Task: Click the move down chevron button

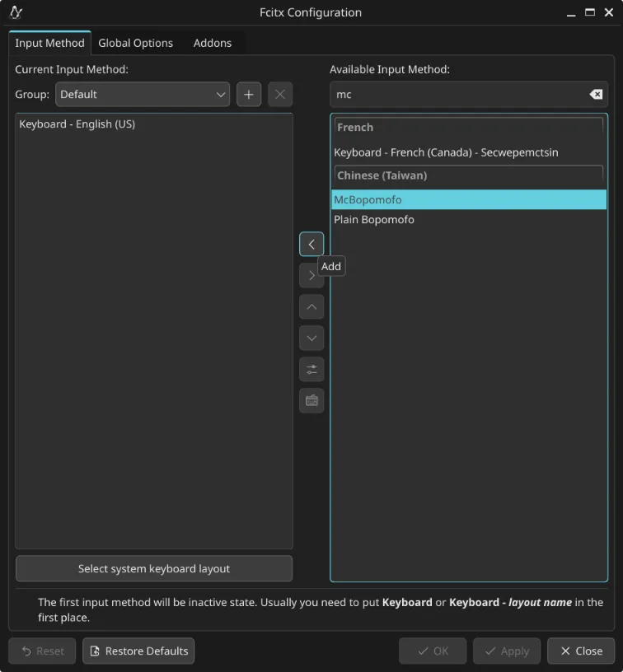Action: click(311, 338)
